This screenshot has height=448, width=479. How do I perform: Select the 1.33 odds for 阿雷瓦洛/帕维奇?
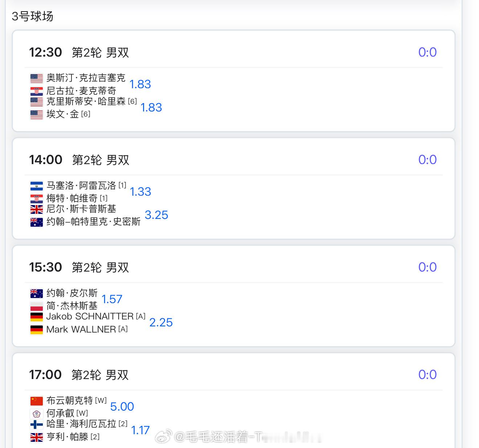point(140,192)
